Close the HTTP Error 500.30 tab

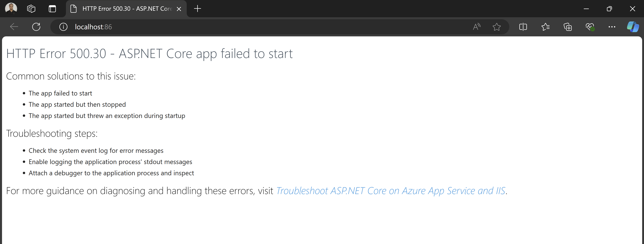[x=179, y=9]
